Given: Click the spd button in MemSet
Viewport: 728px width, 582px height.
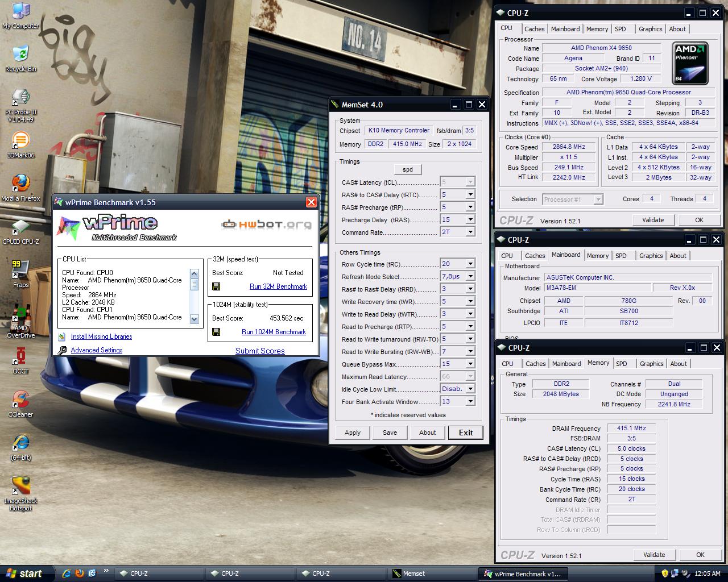Looking at the screenshot, I should 408,169.
